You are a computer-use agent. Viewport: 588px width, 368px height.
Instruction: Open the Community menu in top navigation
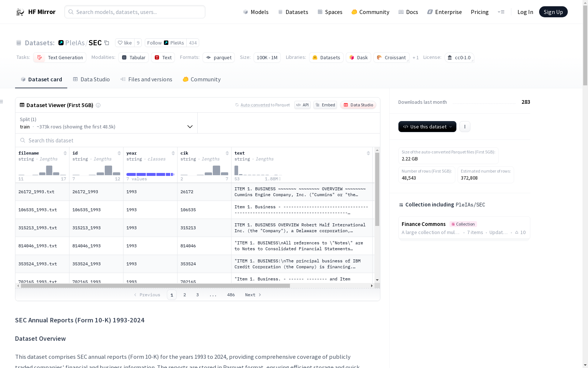click(370, 12)
